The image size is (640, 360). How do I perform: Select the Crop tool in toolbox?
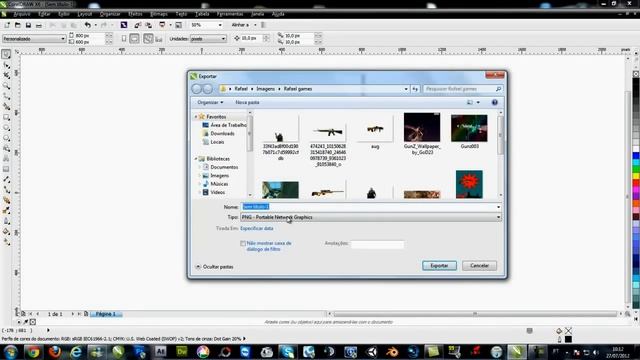[7, 76]
